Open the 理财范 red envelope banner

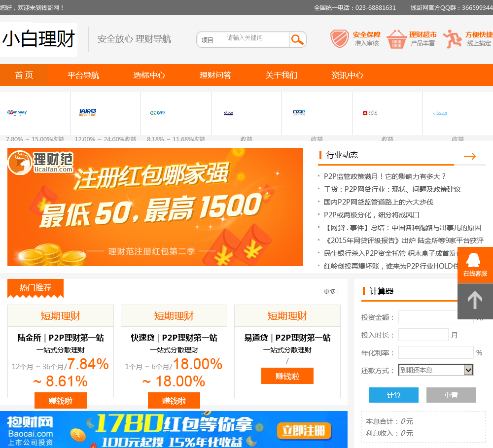coord(155,207)
